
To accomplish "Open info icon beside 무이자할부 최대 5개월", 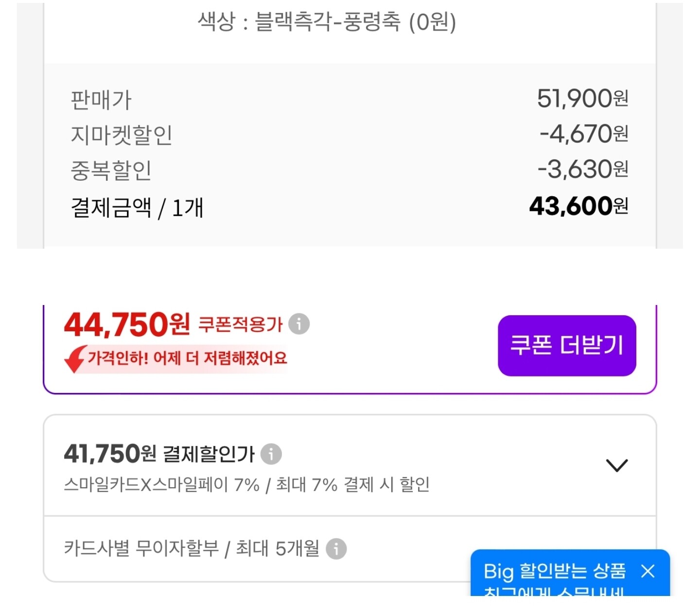I will [x=336, y=549].
